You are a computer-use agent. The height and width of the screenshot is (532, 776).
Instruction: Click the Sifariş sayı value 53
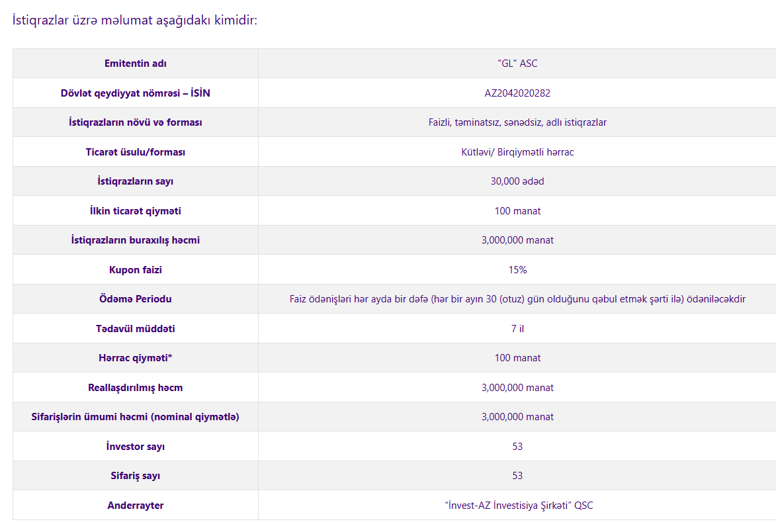coord(517,476)
